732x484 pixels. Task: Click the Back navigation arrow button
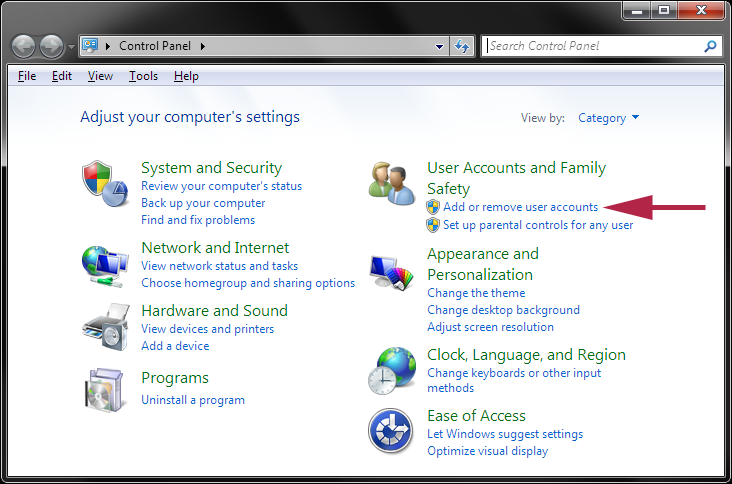23,46
